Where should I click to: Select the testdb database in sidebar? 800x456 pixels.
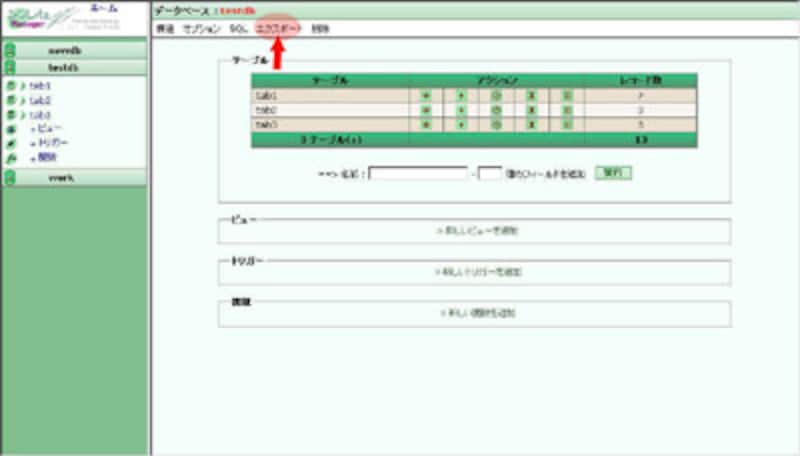(x=63, y=67)
